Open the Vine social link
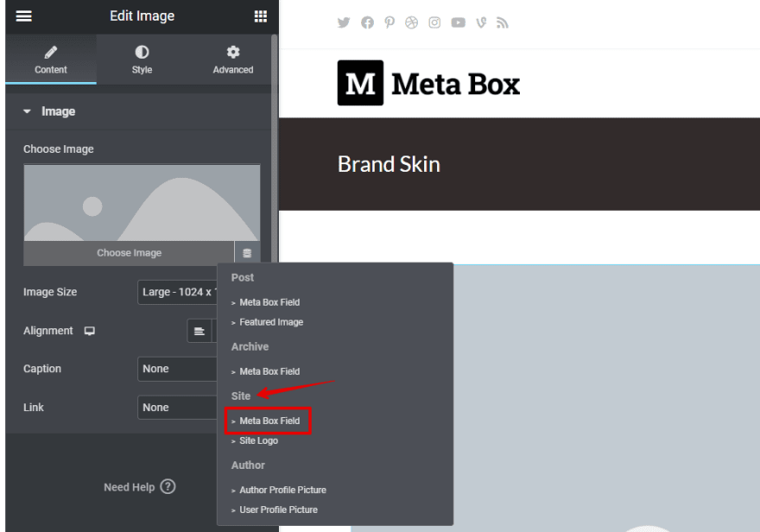The image size is (760, 532). tap(481, 22)
